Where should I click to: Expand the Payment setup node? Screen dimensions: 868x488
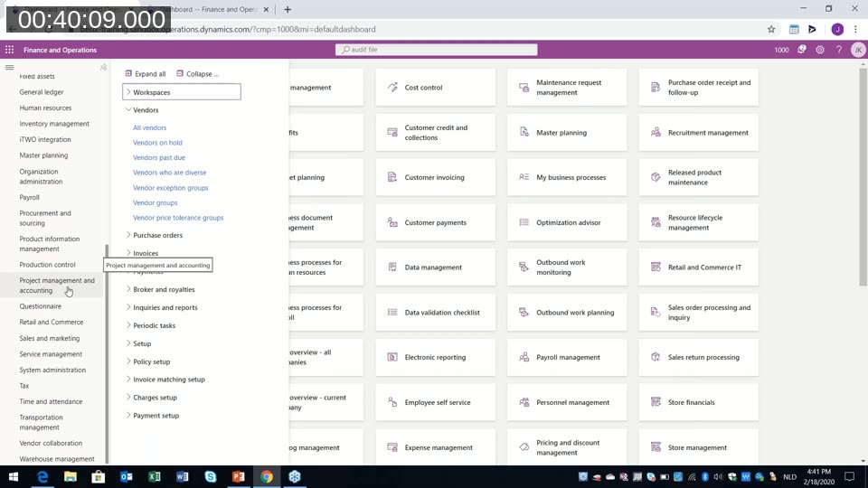coord(152,416)
